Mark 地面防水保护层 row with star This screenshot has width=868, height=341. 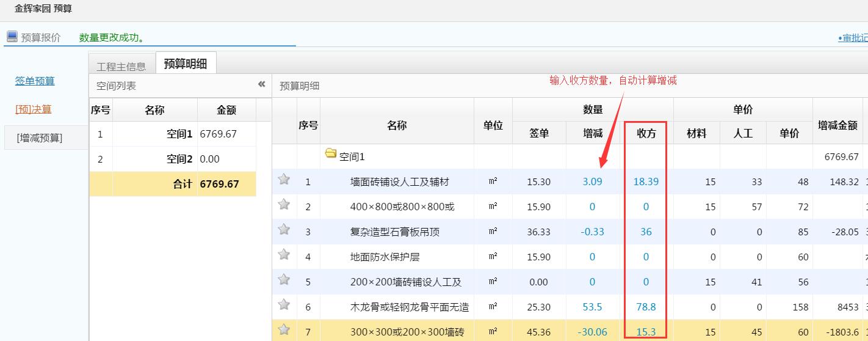pyautogui.click(x=284, y=255)
